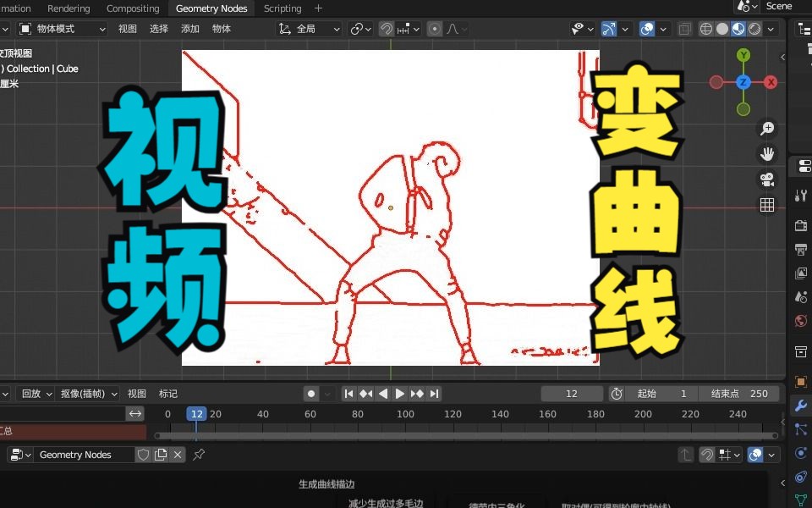Play the animation in reverse
The image size is (812, 508).
pos(383,394)
